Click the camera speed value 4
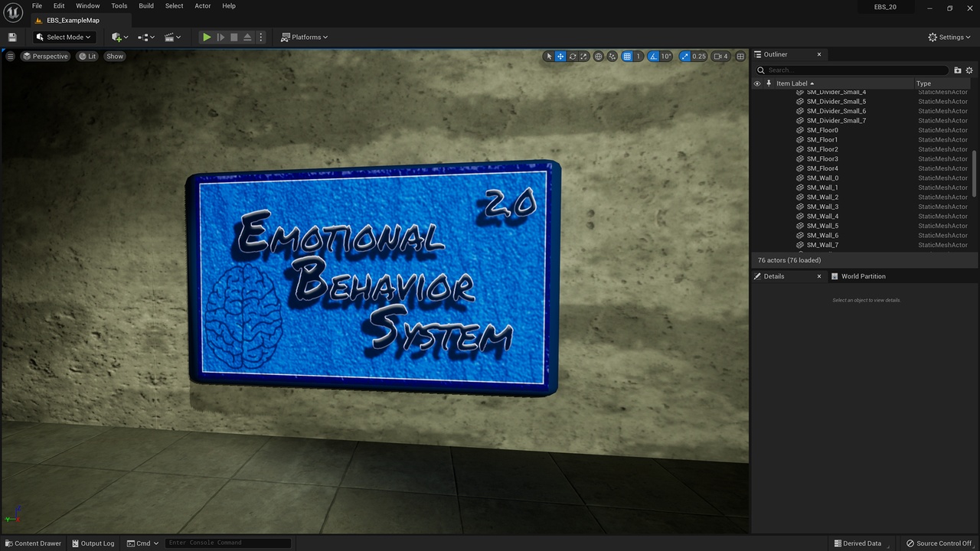The height and width of the screenshot is (551, 980). pyautogui.click(x=721, y=56)
